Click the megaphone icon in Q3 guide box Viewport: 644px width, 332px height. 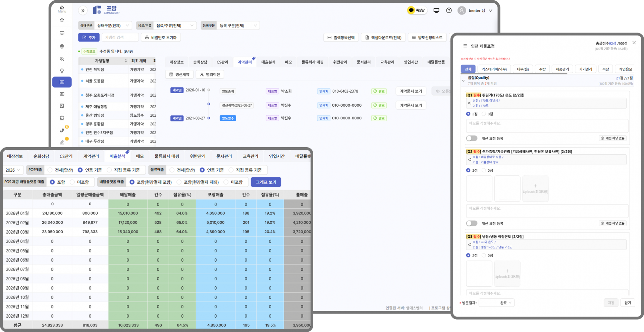click(x=470, y=244)
